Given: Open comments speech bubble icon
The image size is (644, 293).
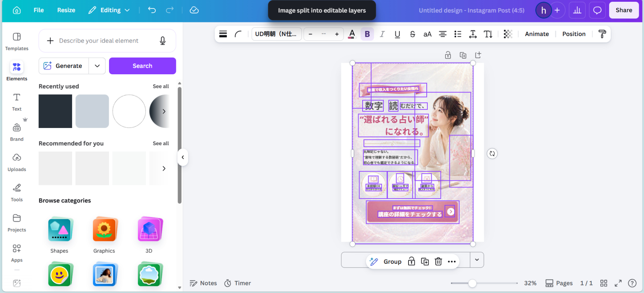Looking at the screenshot, I should [x=597, y=10].
